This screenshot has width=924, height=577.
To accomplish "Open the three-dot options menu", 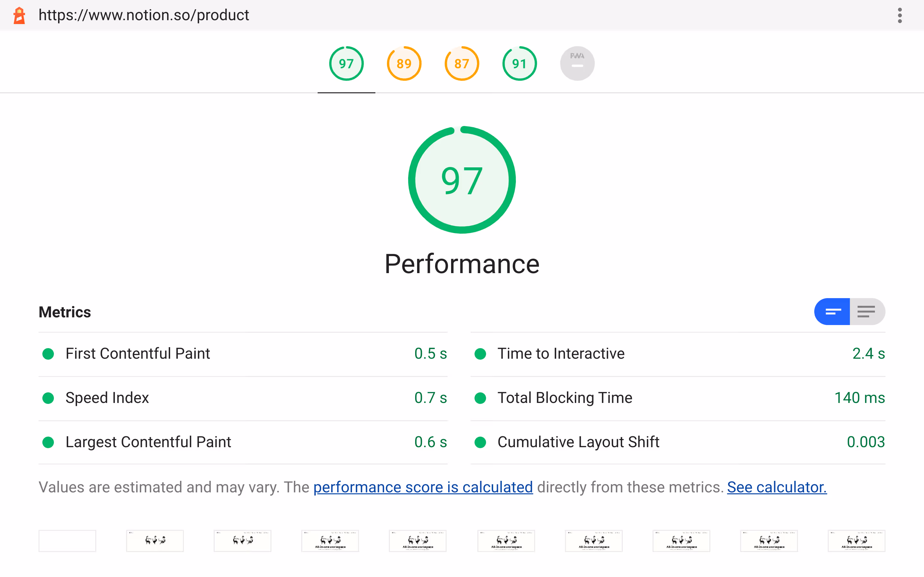I will (900, 15).
